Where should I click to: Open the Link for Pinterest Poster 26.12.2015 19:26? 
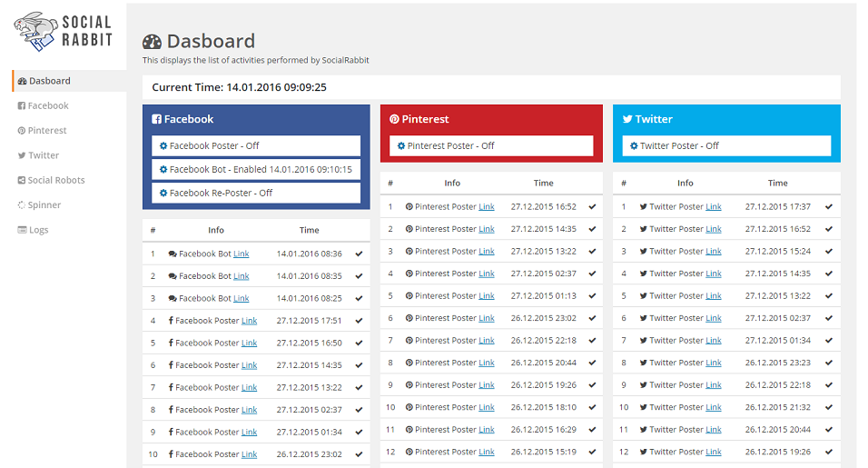tap(487, 385)
